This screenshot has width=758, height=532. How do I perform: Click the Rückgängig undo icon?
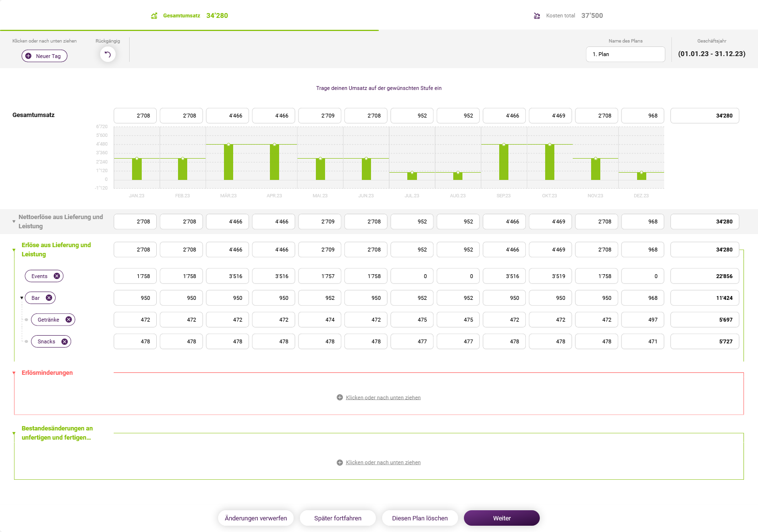[107, 54]
